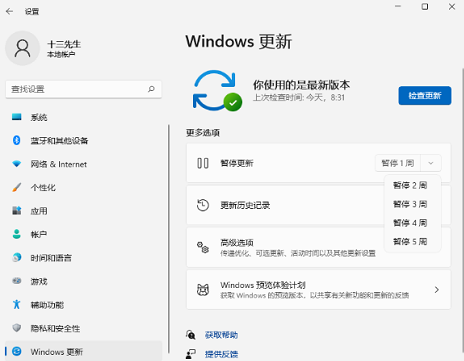The image size is (464, 361).
Task: Select 暂停 2 周 from the dropdown
Action: pyautogui.click(x=410, y=185)
